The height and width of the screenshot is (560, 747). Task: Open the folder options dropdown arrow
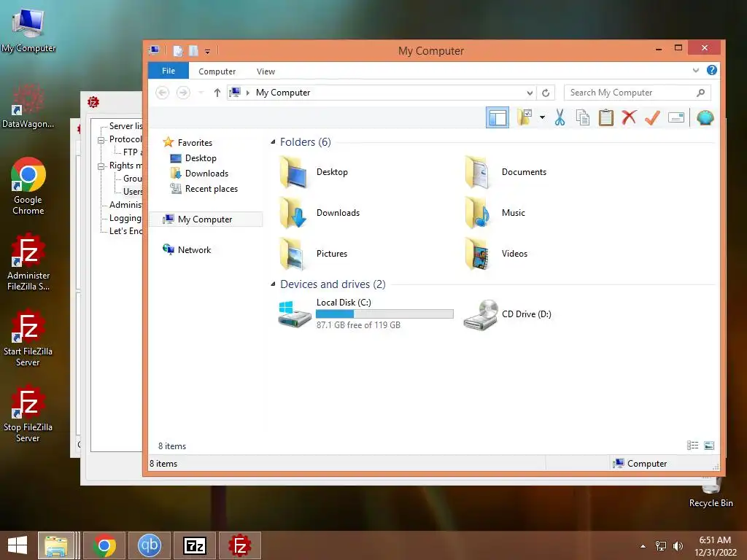(542, 117)
